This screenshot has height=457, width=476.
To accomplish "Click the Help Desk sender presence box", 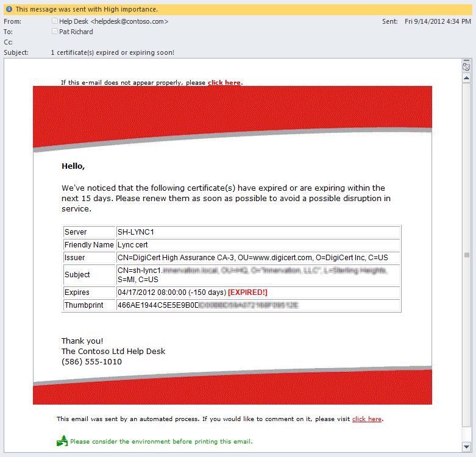I will (55, 21).
